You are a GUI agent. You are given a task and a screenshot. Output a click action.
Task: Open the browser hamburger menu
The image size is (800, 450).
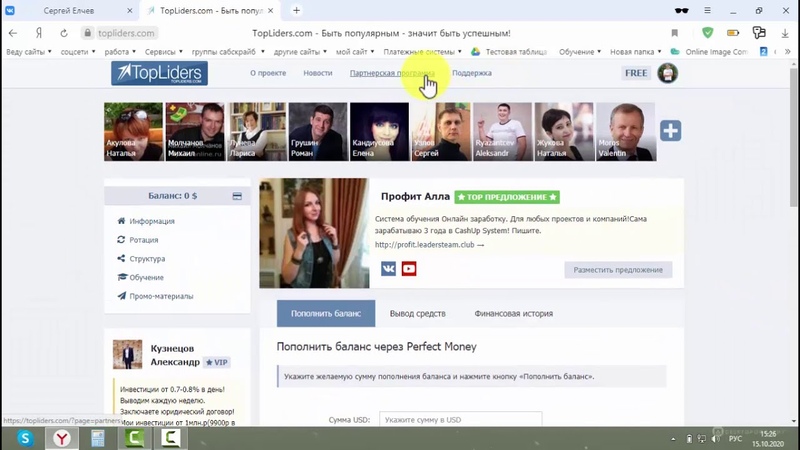point(707,11)
